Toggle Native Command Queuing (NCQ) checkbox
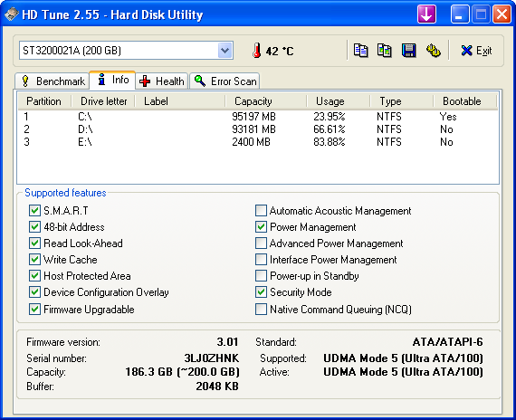The height and width of the screenshot is (420, 516). click(x=261, y=309)
